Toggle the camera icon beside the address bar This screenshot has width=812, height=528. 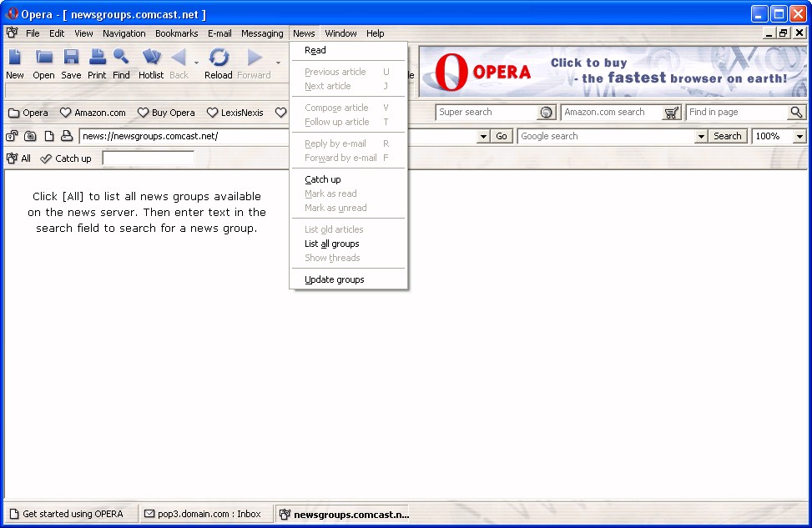30,136
